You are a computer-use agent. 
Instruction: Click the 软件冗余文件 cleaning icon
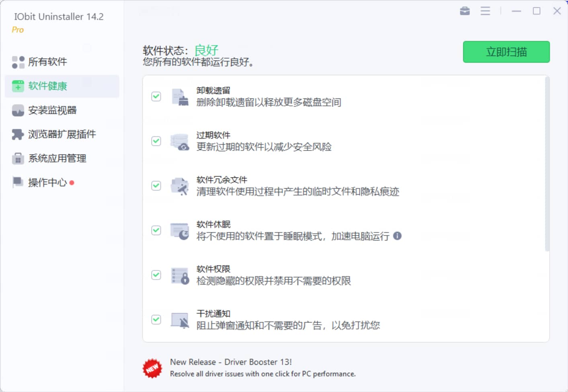[180, 186]
